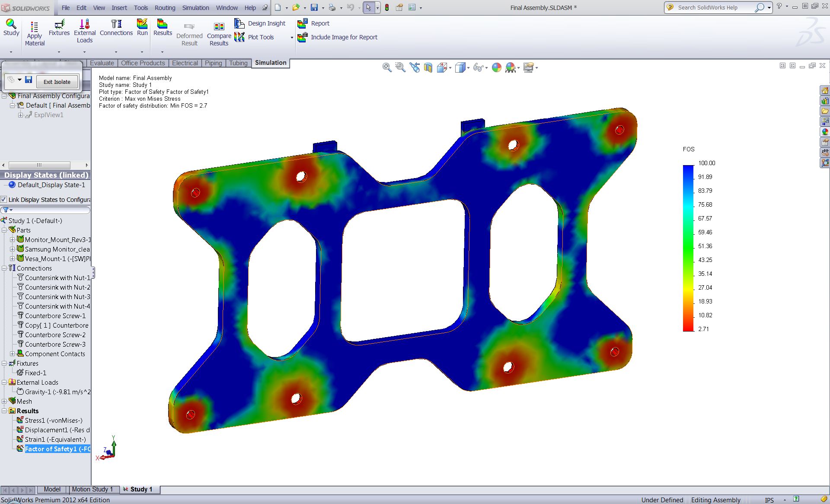830x504 pixels.
Task: Open the Results tool
Action: (x=163, y=28)
